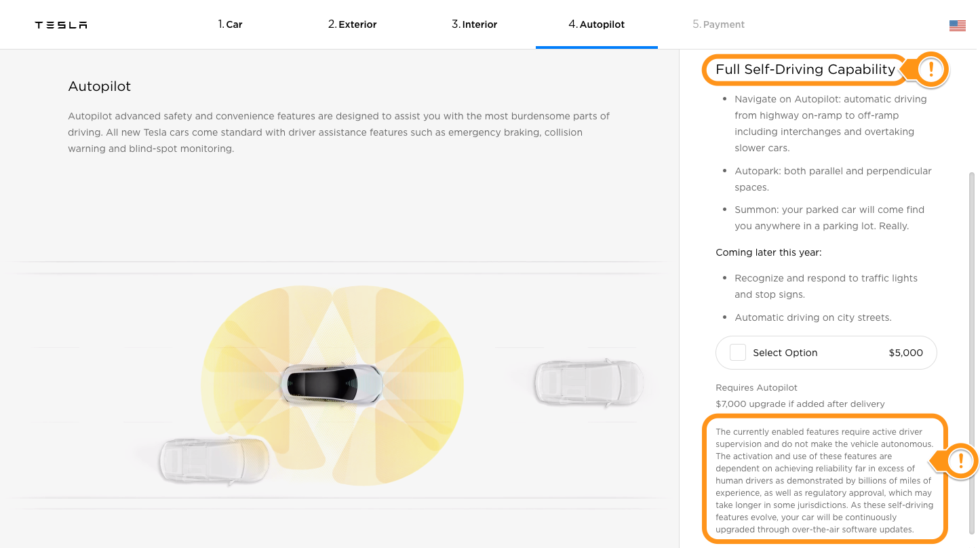The image size is (980, 548).
Task: Click the $5,000 price in the option button
Action: coord(905,353)
